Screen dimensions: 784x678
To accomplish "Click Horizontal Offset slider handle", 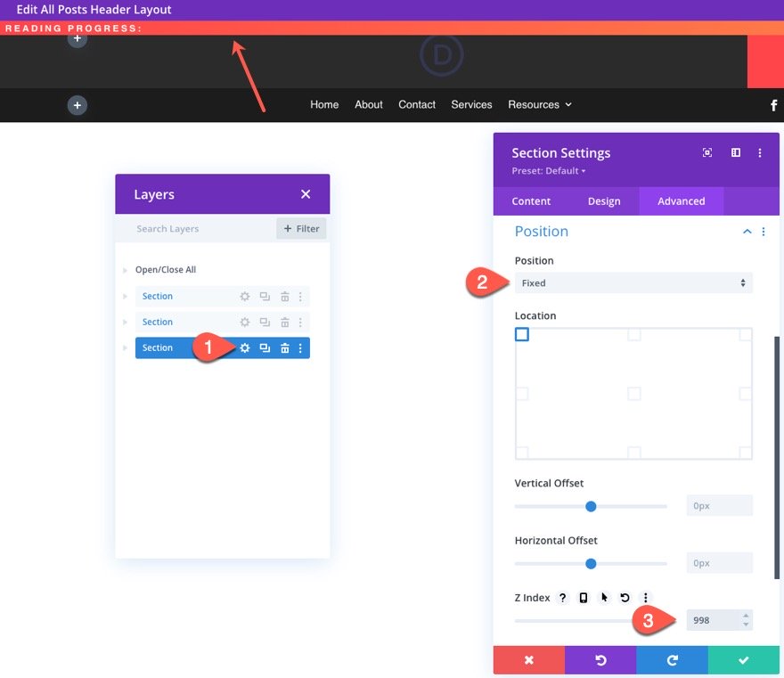I will coord(591,564).
